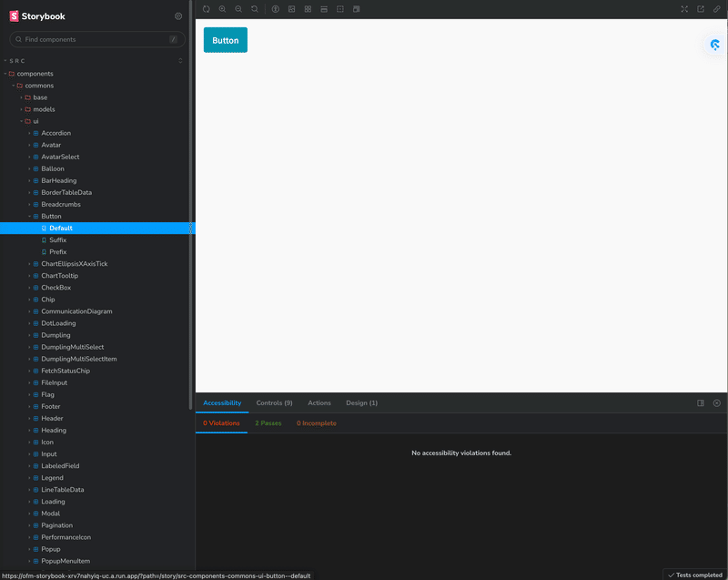Open the CommunicationDiagram component
Viewport: 728px width, 580px height.
coord(76,311)
